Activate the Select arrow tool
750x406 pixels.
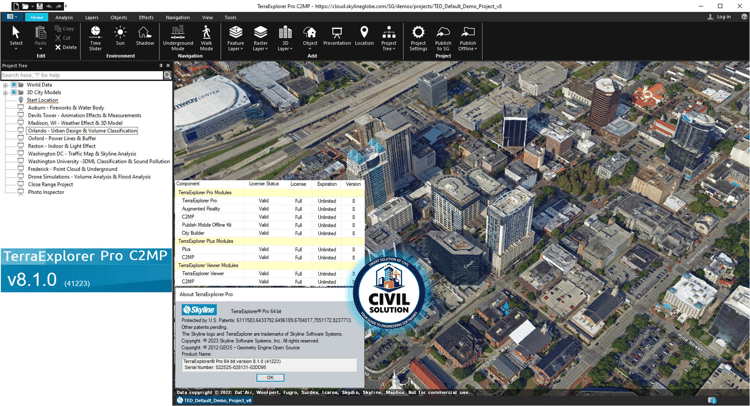(x=16, y=37)
